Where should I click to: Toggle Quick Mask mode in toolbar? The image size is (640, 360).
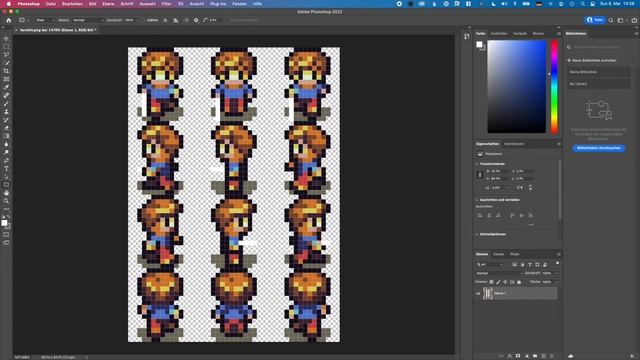(x=6, y=234)
